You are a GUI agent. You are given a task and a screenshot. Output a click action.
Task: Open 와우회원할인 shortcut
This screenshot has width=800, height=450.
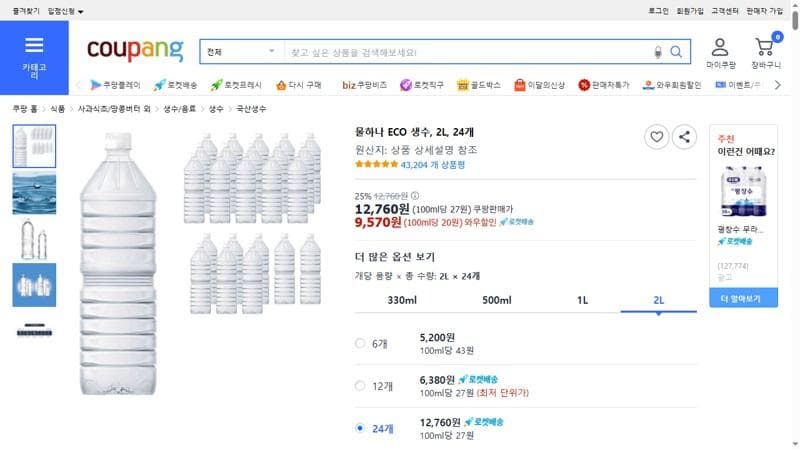(672, 85)
